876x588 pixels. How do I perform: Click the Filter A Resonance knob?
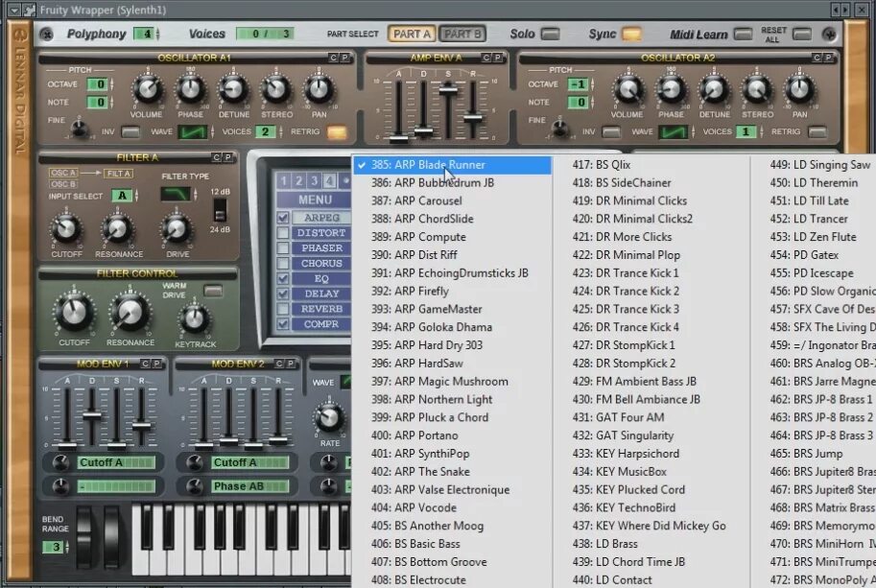pos(117,228)
